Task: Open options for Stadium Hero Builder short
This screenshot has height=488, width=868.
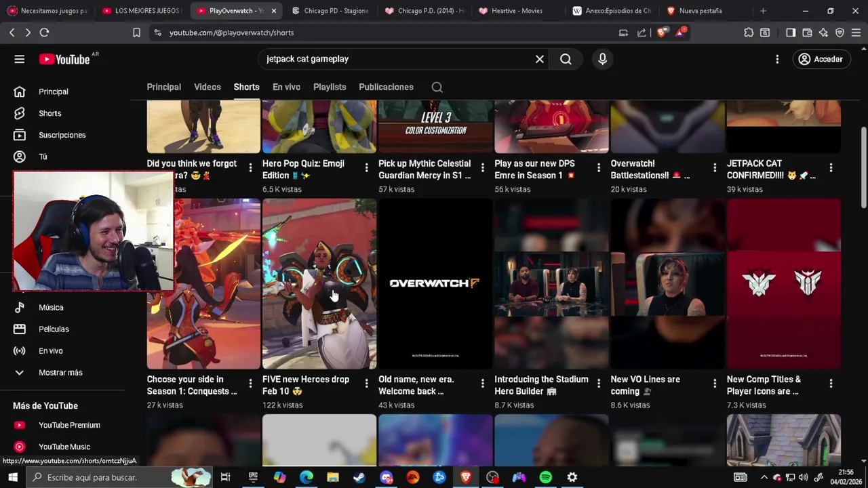Action: tap(598, 384)
